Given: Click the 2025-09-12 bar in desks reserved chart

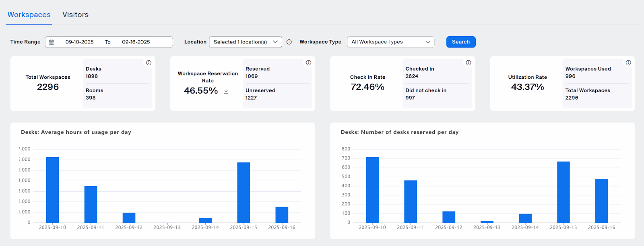Looking at the screenshot, I should (x=449, y=217).
